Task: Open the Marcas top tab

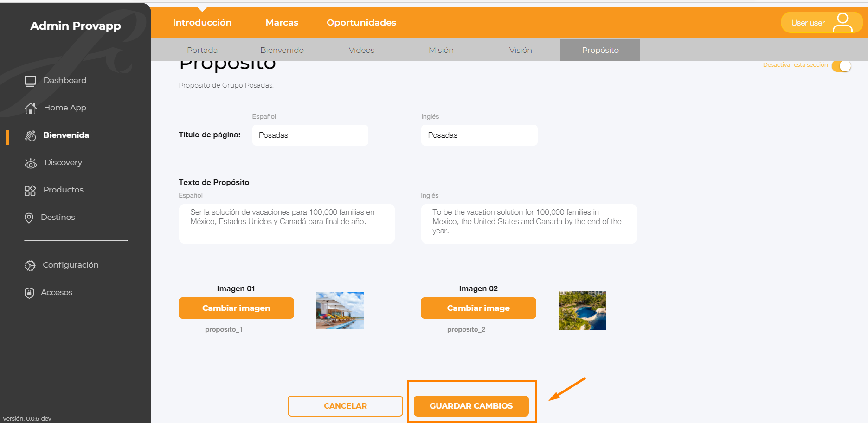Action: [282, 23]
